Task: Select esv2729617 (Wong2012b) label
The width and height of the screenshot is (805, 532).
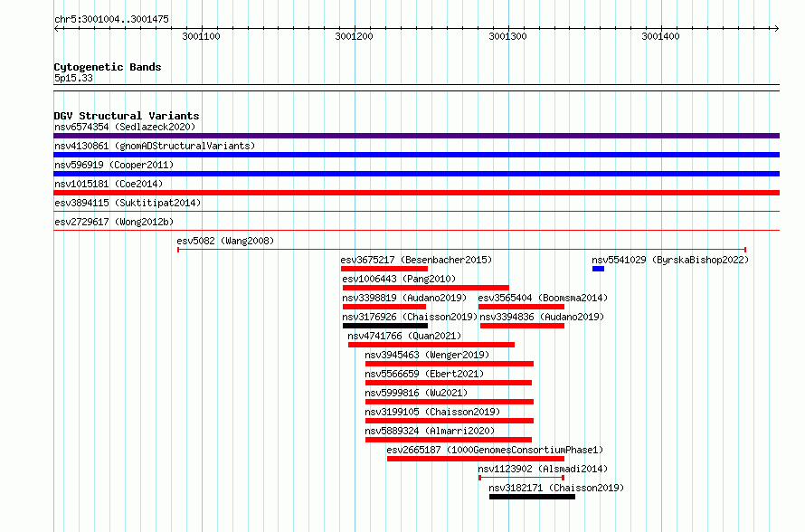Action: click(114, 222)
